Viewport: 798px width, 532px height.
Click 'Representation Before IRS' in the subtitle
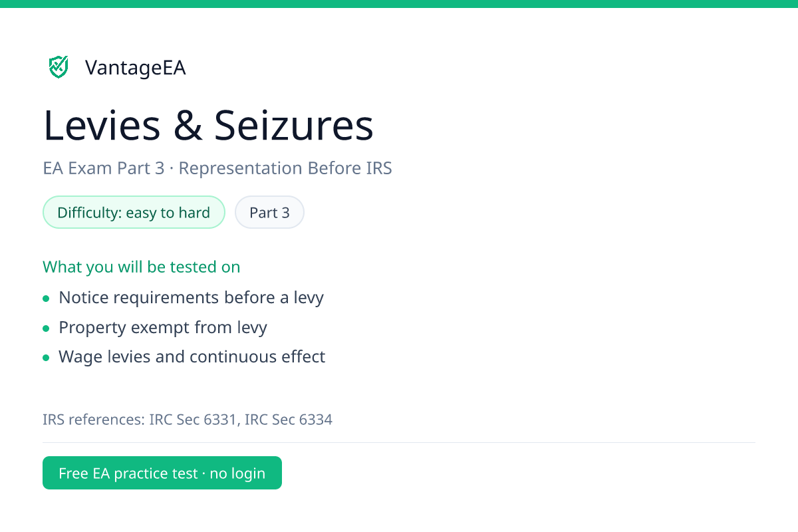point(285,168)
